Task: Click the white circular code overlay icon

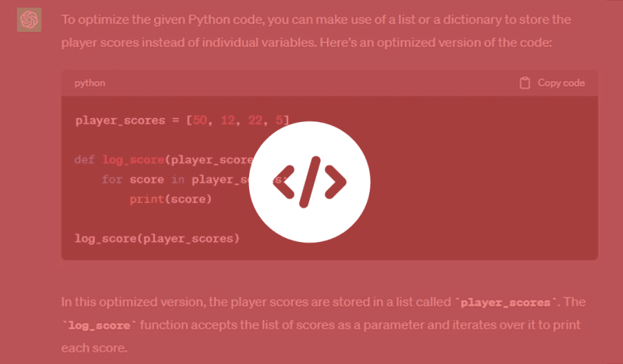Action: 311,181
